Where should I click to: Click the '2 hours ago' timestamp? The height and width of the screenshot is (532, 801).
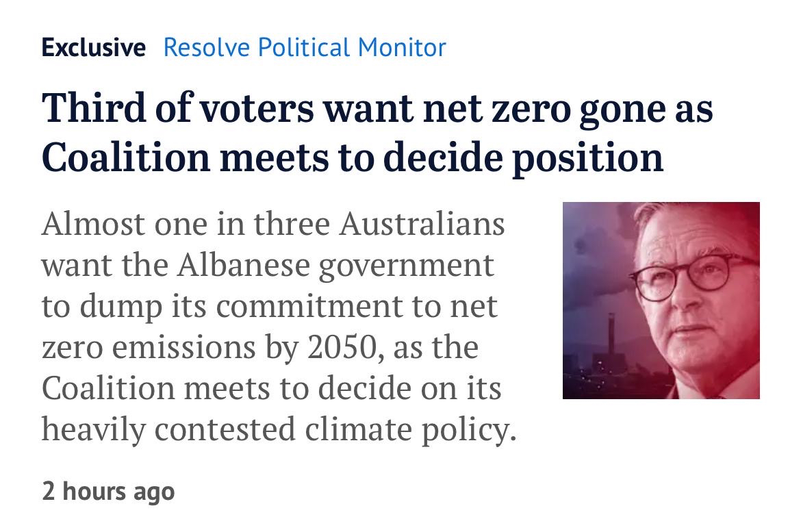[108, 490]
